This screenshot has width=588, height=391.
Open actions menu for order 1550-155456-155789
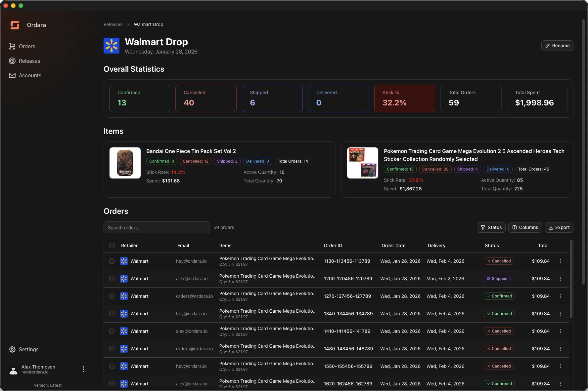click(561, 366)
